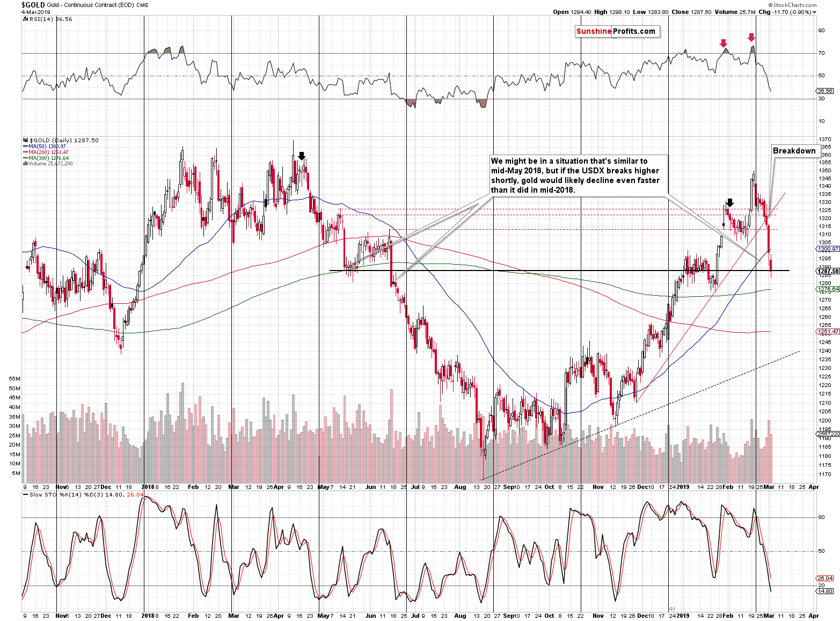Click the RSI indicator icon beside RSI(14)
Screen dimensions: 840x621
tap(25, 19)
